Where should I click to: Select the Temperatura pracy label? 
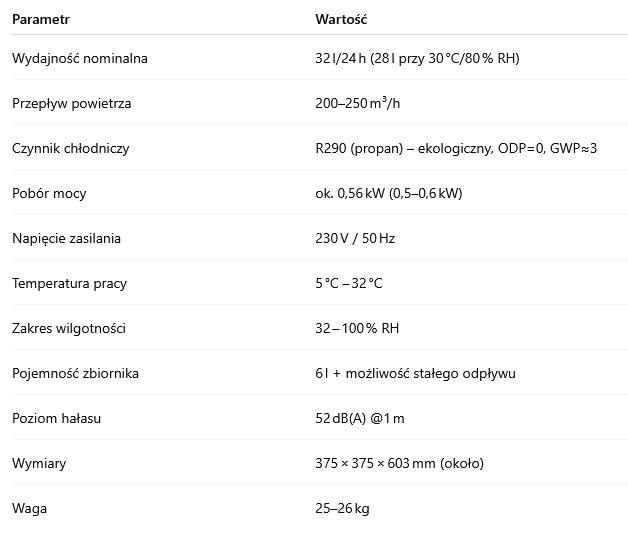coord(69,283)
